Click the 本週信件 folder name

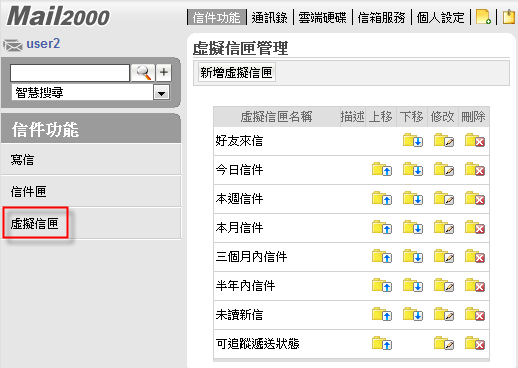[239, 199]
